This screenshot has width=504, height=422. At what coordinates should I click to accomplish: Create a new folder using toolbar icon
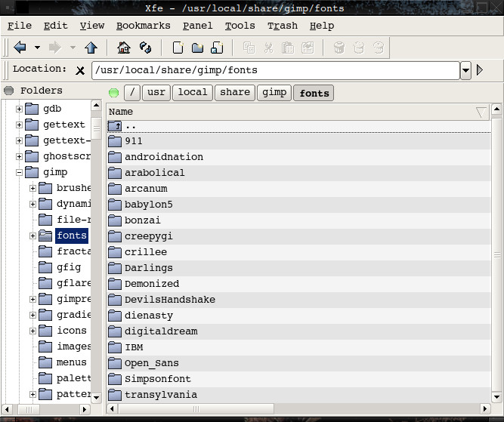pos(197,48)
